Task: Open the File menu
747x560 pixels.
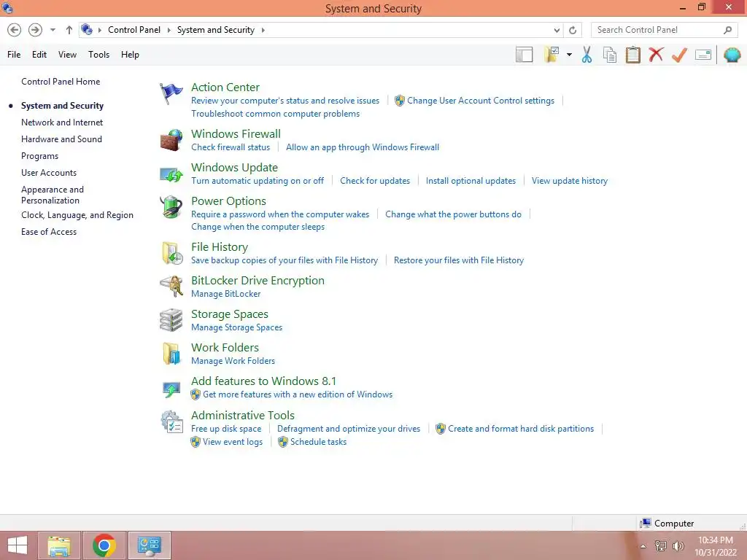Action: click(x=14, y=55)
